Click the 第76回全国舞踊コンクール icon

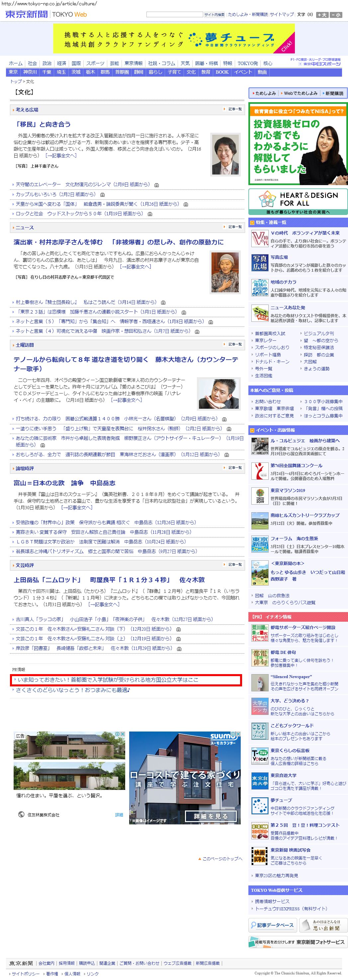coord(260,471)
